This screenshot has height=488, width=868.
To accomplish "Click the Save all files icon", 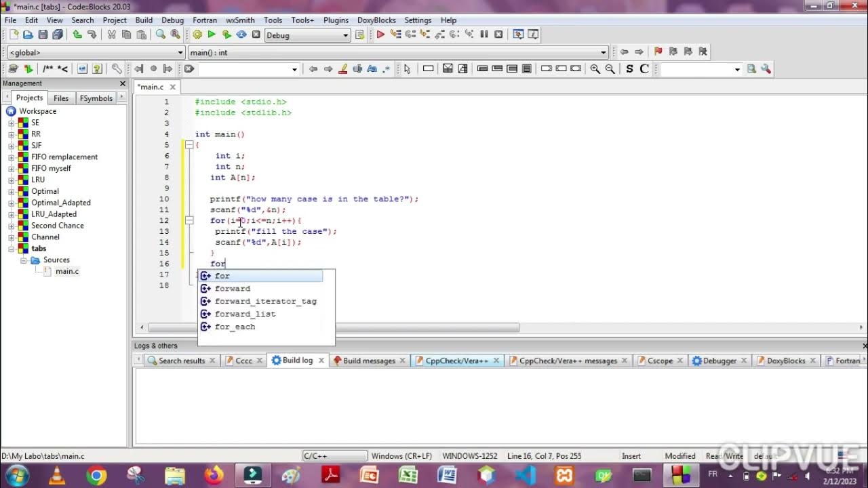I will pos(58,35).
